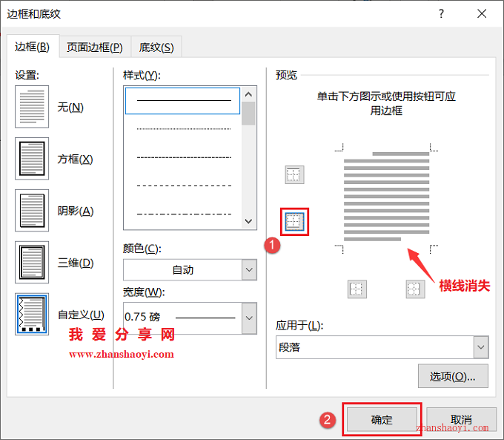Open the 颜色(C) color dropdown
Screen dimensions: 504x440
[249, 270]
